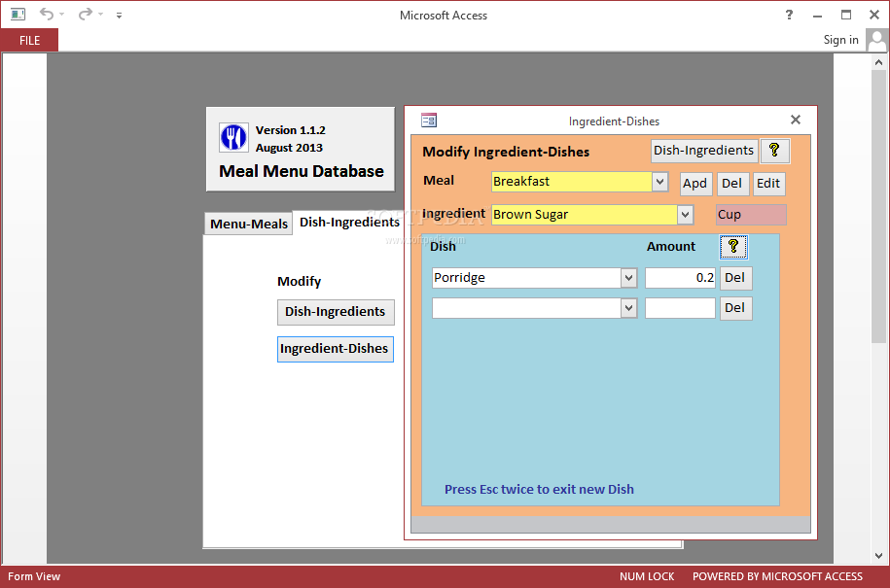Click Del button on the empty row
890x588 pixels.
coord(735,308)
